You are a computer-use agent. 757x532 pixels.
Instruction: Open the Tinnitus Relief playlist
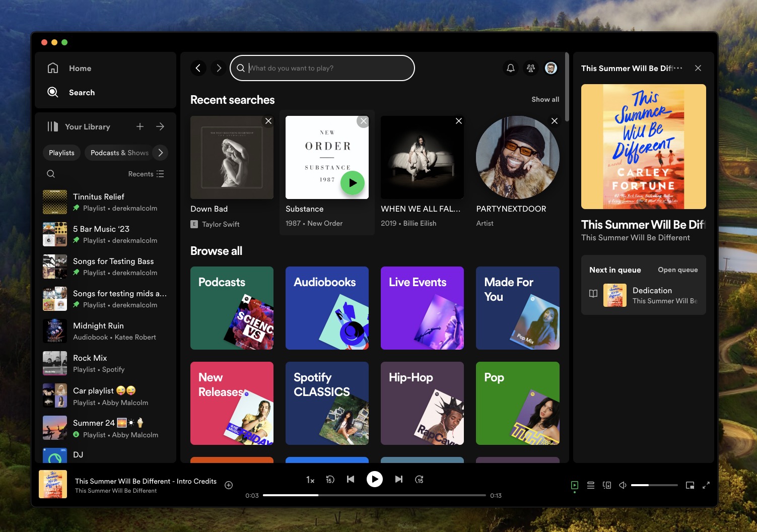click(106, 202)
